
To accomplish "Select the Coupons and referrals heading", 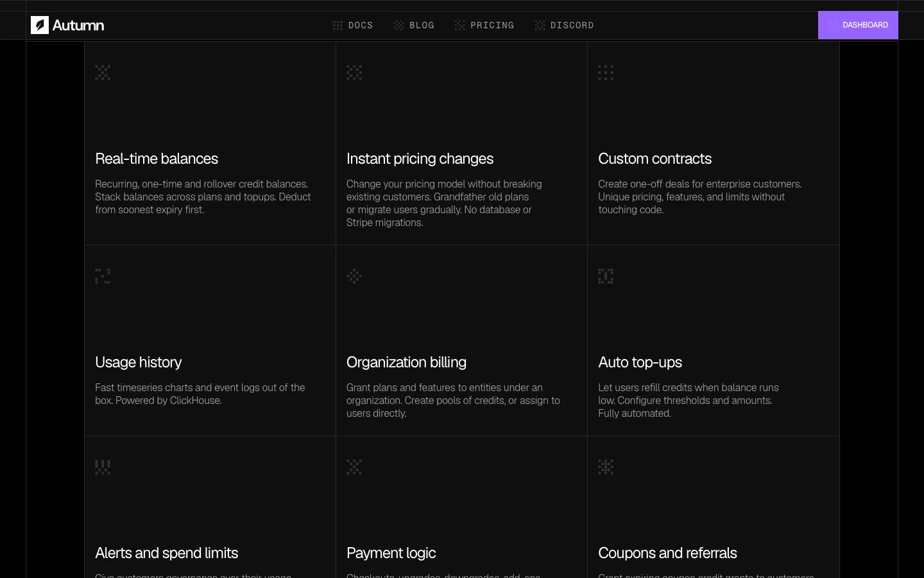I will click(667, 553).
